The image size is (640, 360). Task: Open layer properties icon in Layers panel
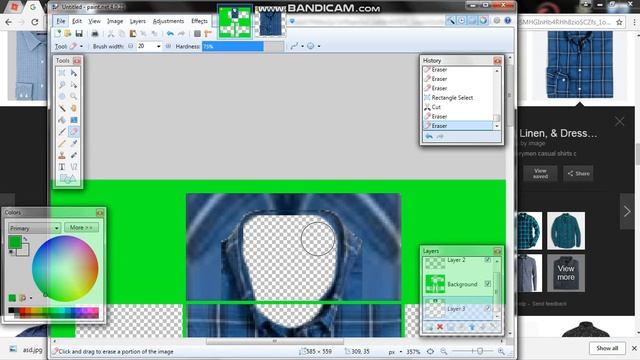[493, 327]
